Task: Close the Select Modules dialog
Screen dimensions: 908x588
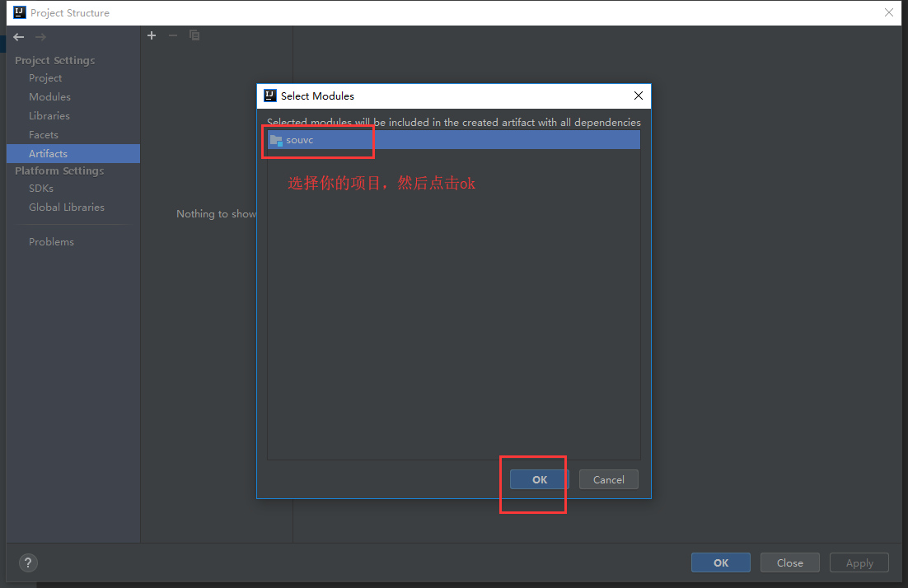Action: [638, 96]
